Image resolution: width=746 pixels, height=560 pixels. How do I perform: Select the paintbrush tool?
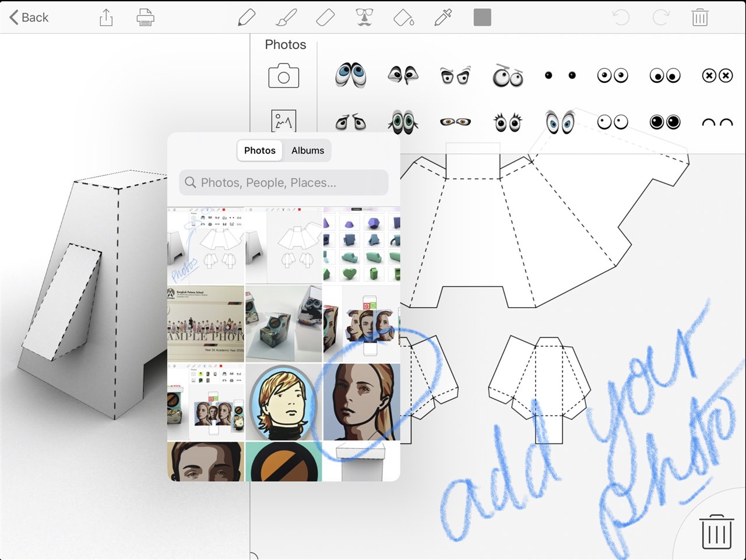pyautogui.click(x=286, y=17)
